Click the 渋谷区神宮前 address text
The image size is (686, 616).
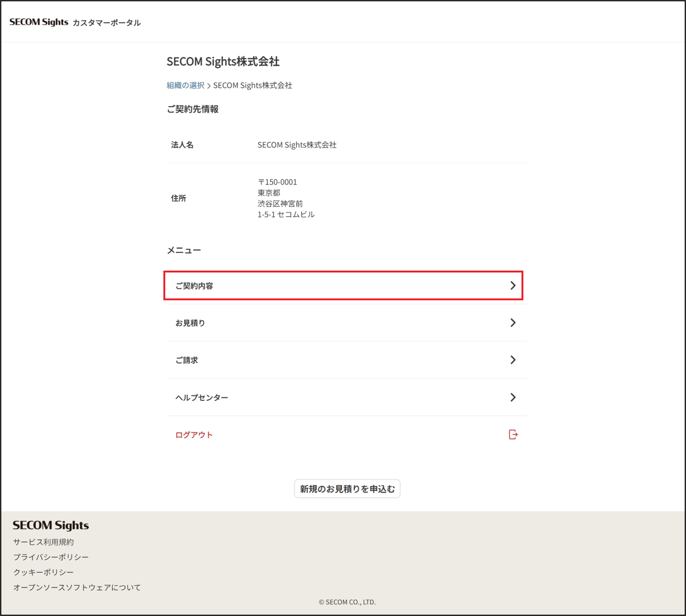pos(280,203)
